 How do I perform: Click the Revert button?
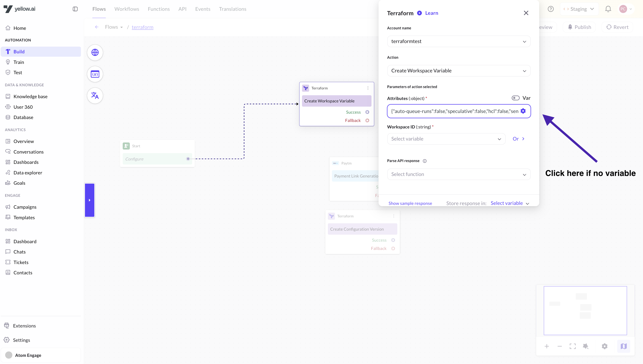tap(617, 27)
